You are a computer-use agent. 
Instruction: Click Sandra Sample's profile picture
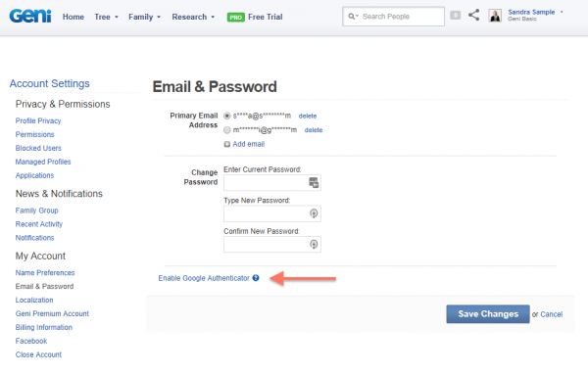[x=495, y=16]
